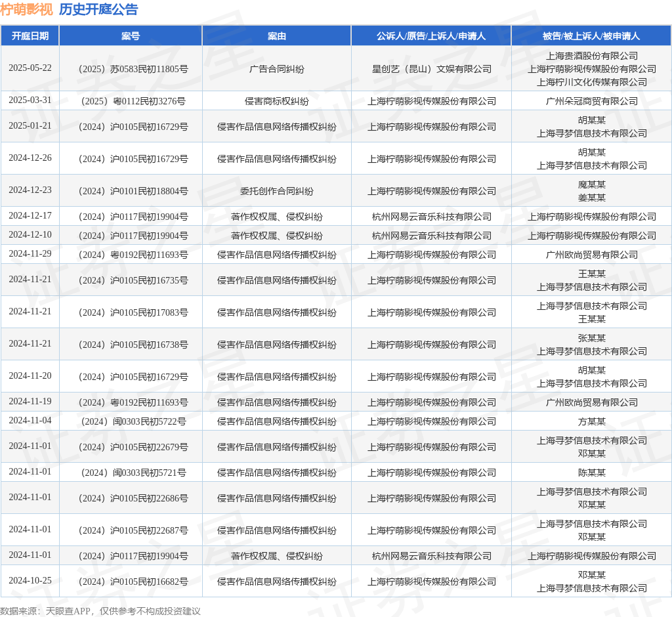This screenshot has height=617, width=672.
Task: Click plaintiff 星创艺(昆山)文娱有限公司
Action: (432, 69)
